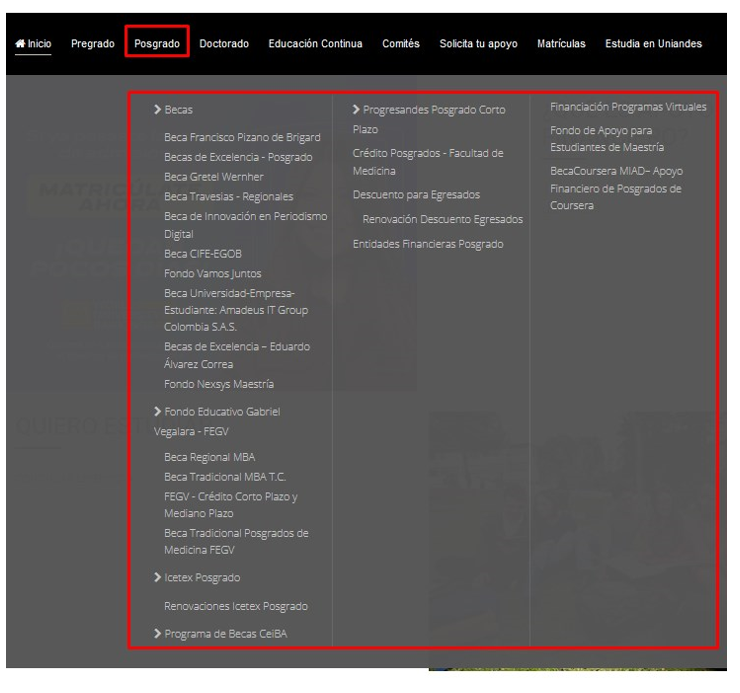Open Beca Tradicional MBA T.C.
This screenshot has height=693, width=740.
tap(225, 477)
